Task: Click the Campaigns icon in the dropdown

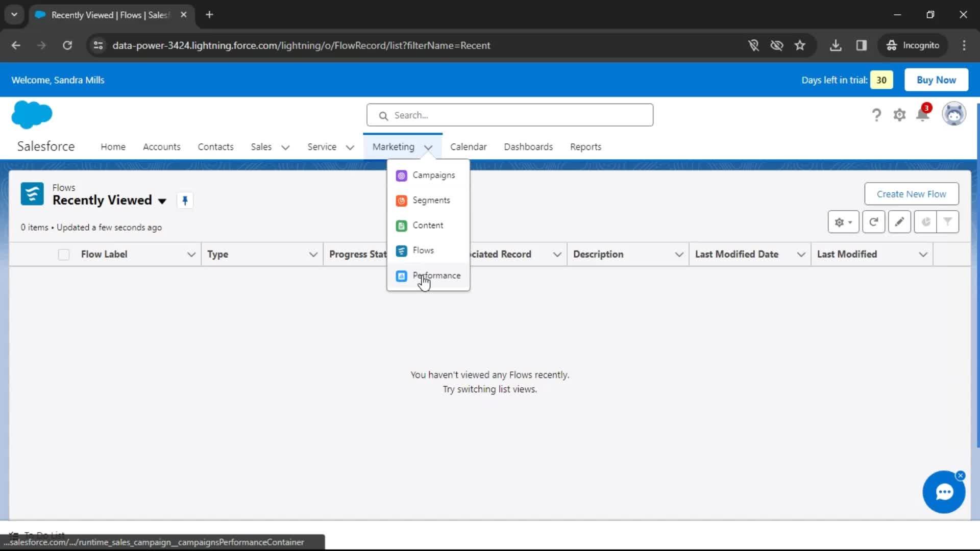Action: (402, 176)
